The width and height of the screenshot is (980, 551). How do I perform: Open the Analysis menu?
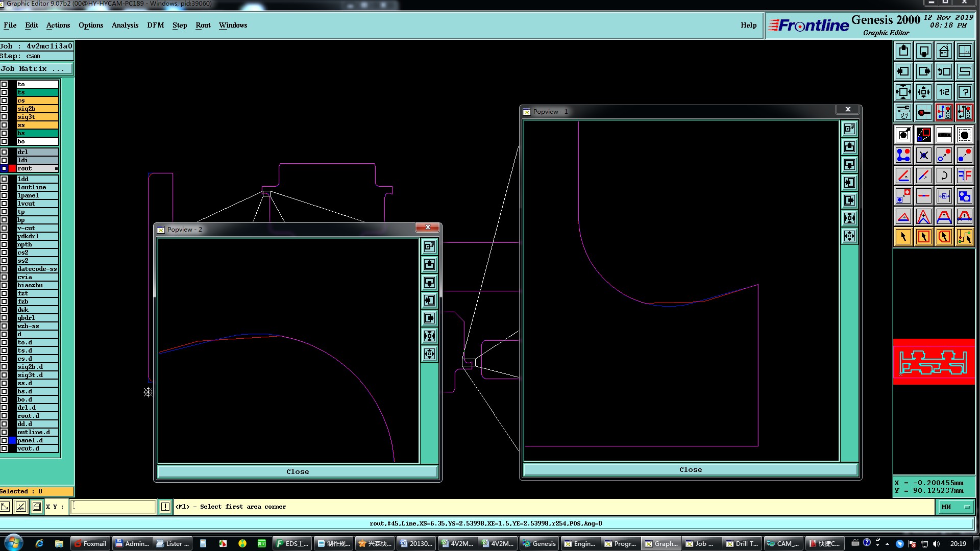pyautogui.click(x=125, y=25)
